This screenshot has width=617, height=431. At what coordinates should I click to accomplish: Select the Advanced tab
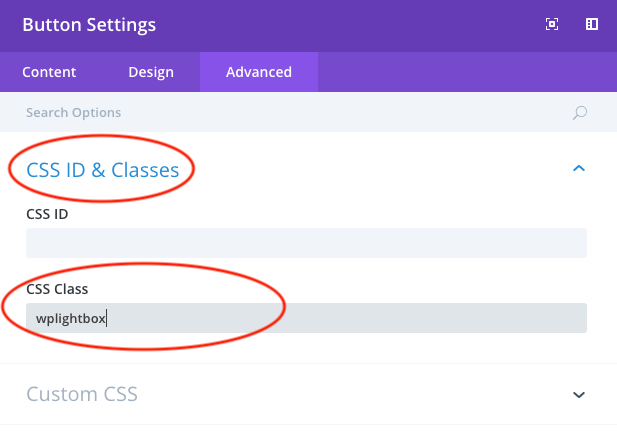coord(259,72)
